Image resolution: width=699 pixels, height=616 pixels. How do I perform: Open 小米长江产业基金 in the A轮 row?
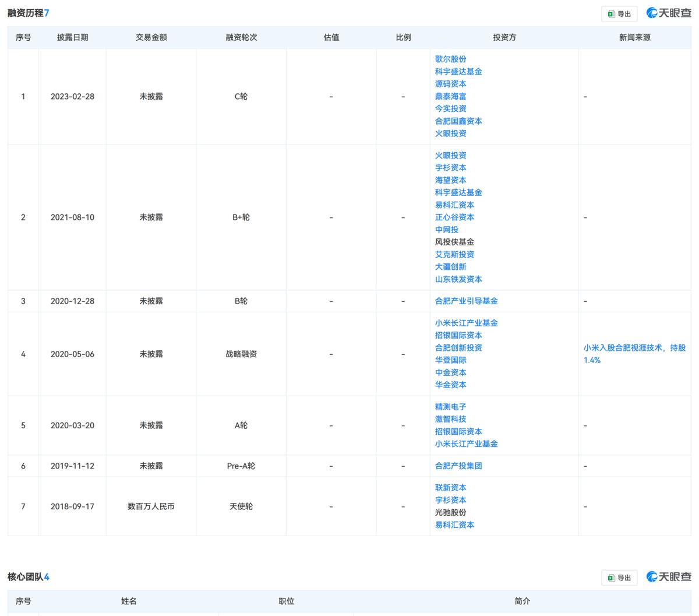coord(466,444)
